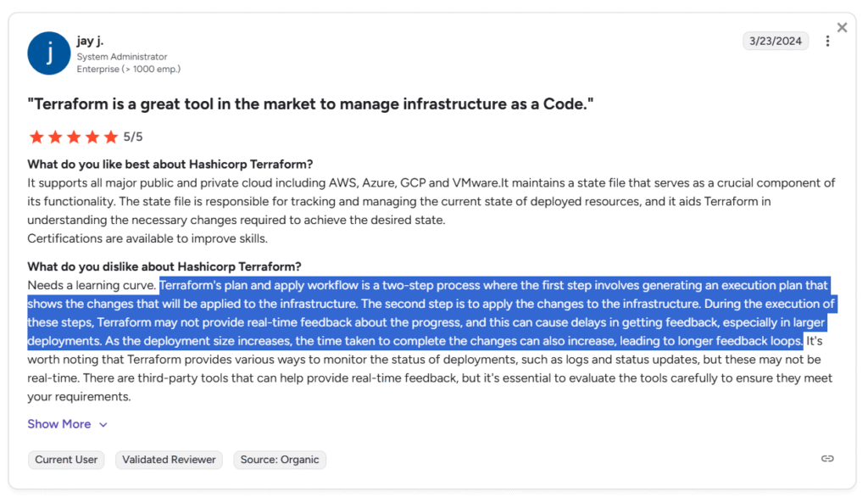Image resolution: width=868 pixels, height=503 pixels.
Task: Expand the review with Show More
Action: [58, 423]
